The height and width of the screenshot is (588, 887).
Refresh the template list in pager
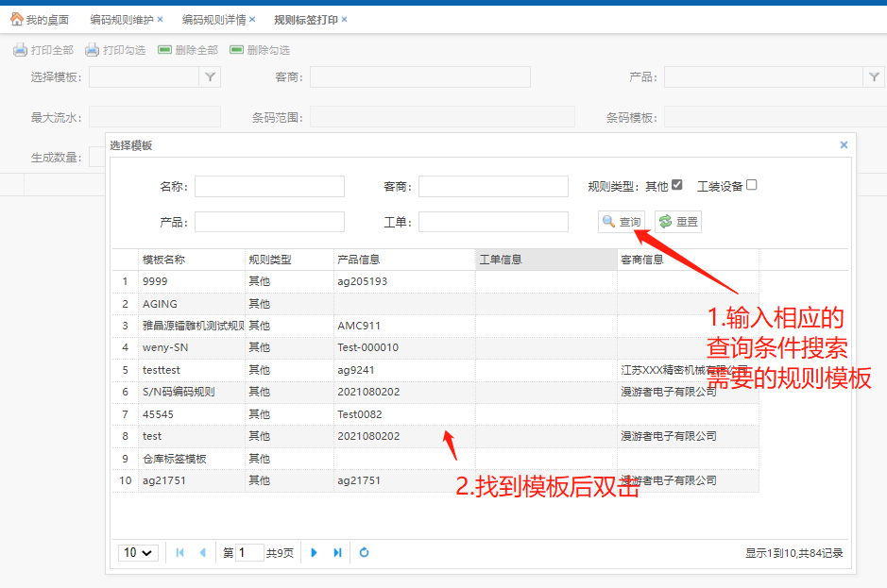click(364, 553)
